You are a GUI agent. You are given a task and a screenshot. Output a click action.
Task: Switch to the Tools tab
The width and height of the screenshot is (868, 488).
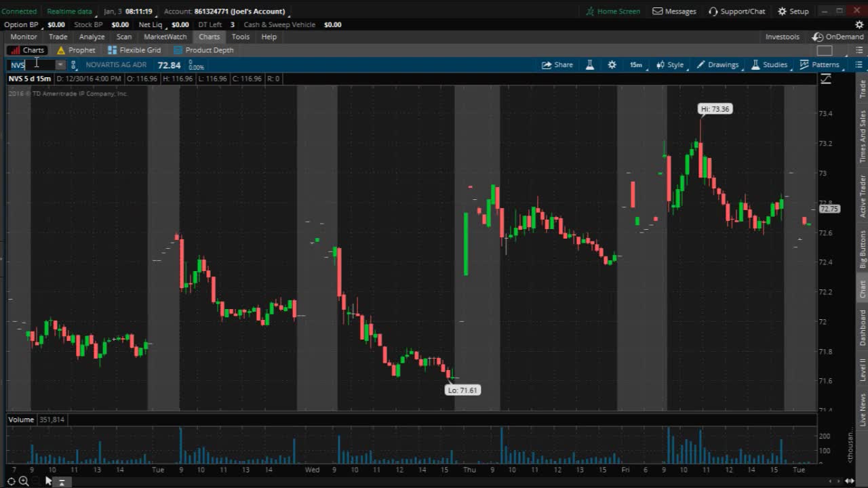(x=241, y=37)
